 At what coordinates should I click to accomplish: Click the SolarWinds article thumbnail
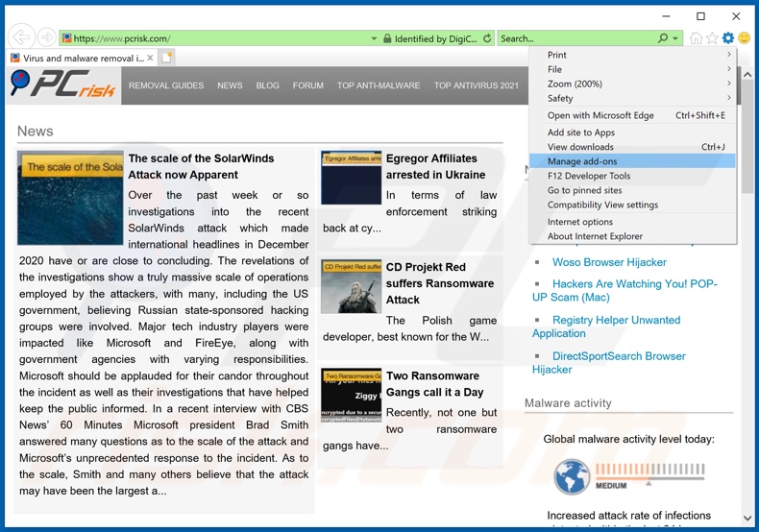point(70,198)
